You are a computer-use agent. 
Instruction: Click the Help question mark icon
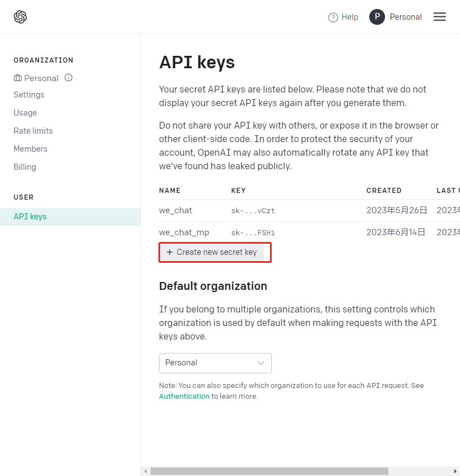pos(333,17)
